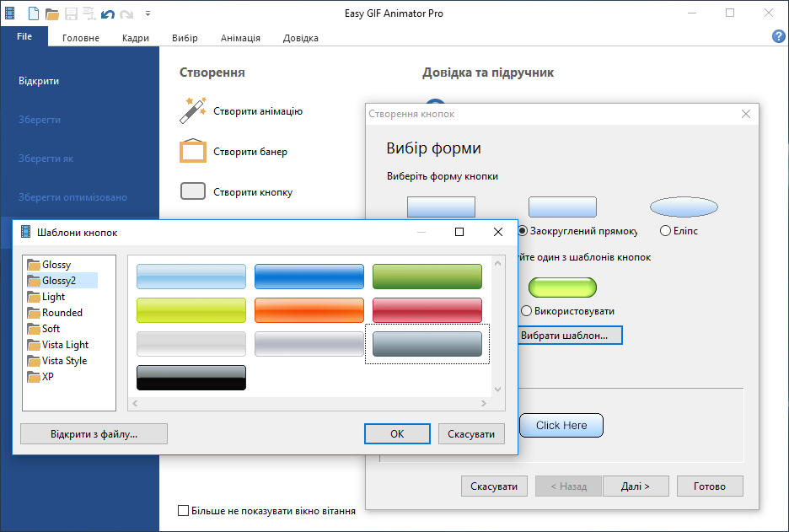Click the Відкрити з файлу... button
This screenshot has width=789, height=532.
pyautogui.click(x=94, y=434)
